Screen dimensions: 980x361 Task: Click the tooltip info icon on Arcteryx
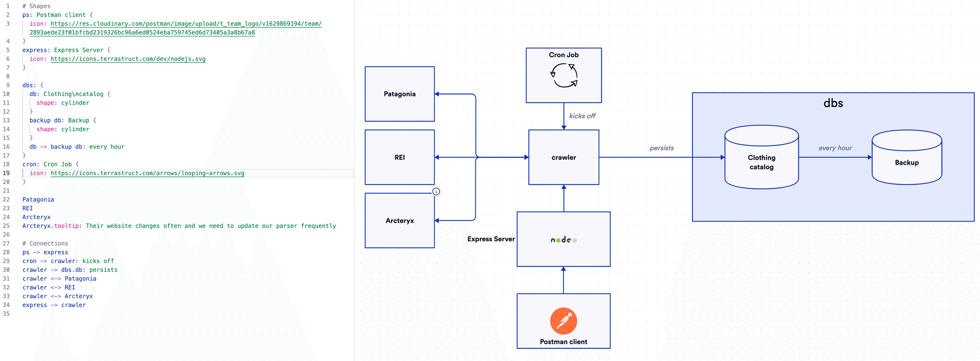(436, 192)
